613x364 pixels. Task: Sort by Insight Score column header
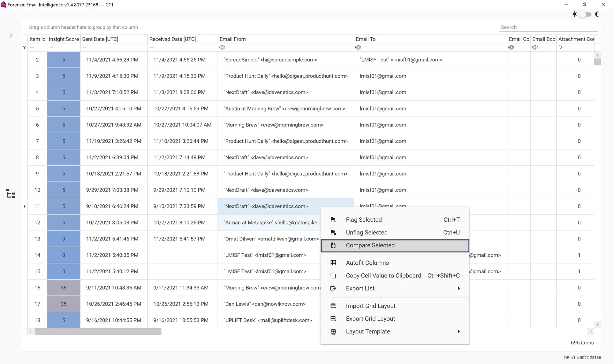(64, 39)
